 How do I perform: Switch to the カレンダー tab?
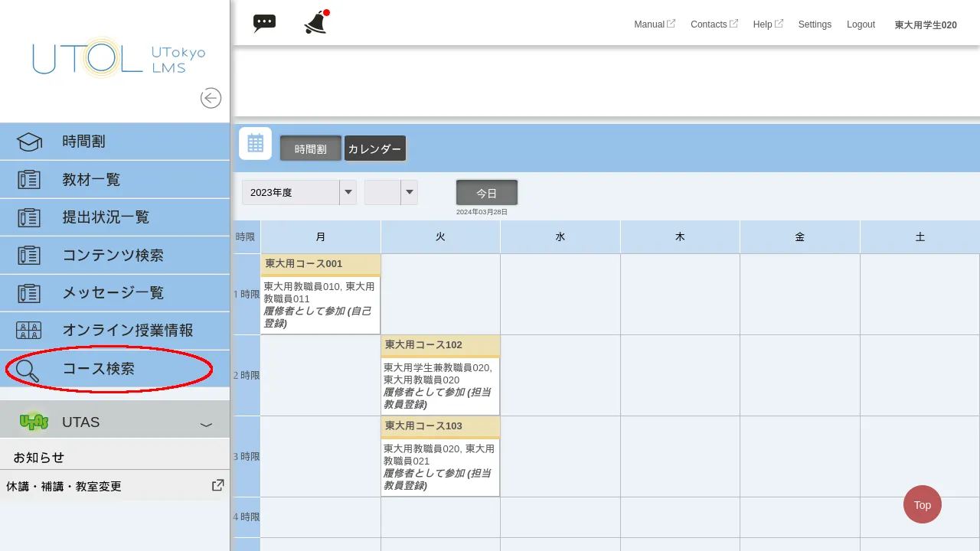tap(374, 149)
